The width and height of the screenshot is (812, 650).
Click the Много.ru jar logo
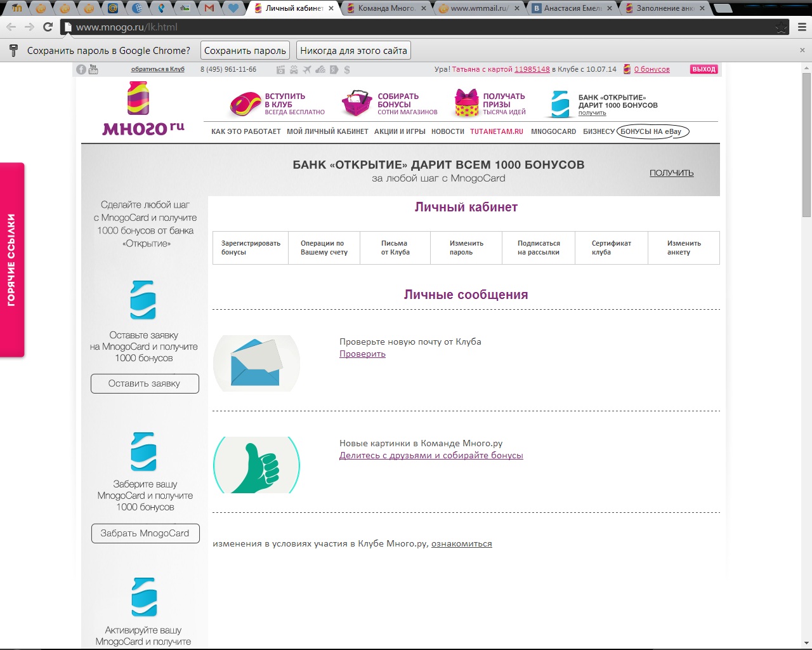click(x=143, y=109)
